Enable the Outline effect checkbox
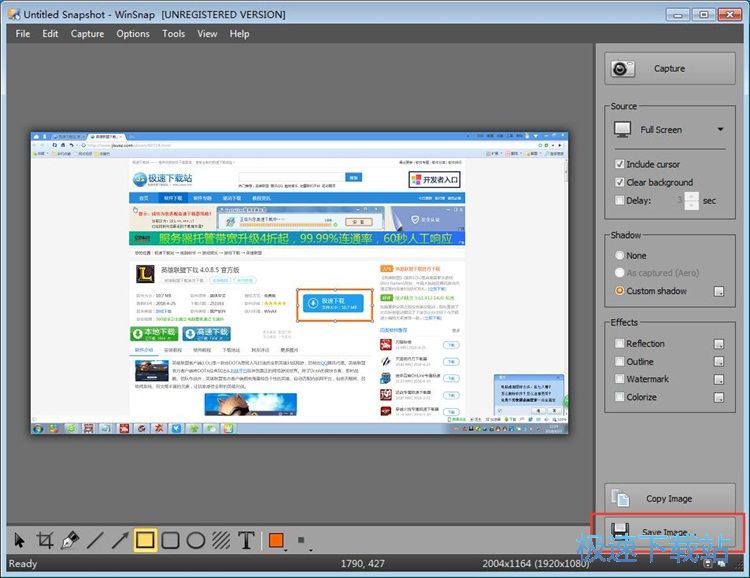750x578 pixels. tap(619, 361)
